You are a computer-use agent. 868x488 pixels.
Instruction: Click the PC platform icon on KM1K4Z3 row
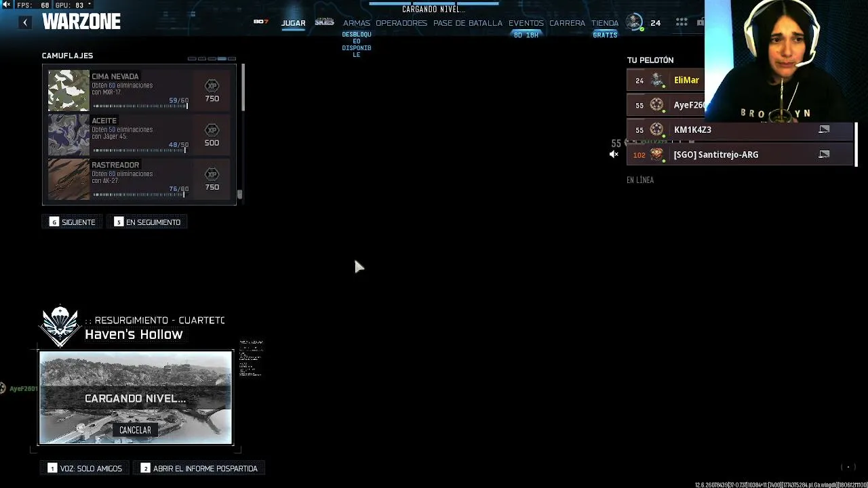(x=824, y=129)
